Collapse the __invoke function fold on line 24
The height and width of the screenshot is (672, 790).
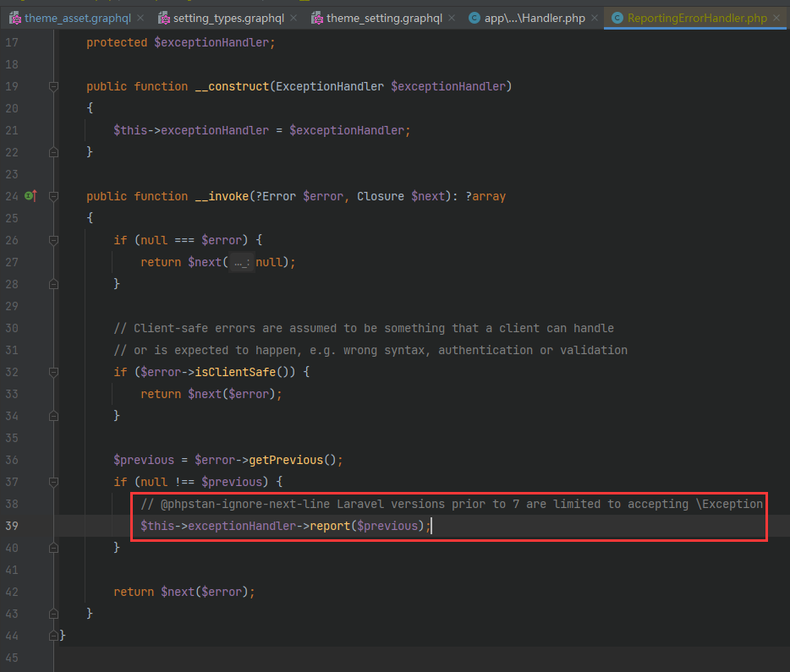[54, 196]
